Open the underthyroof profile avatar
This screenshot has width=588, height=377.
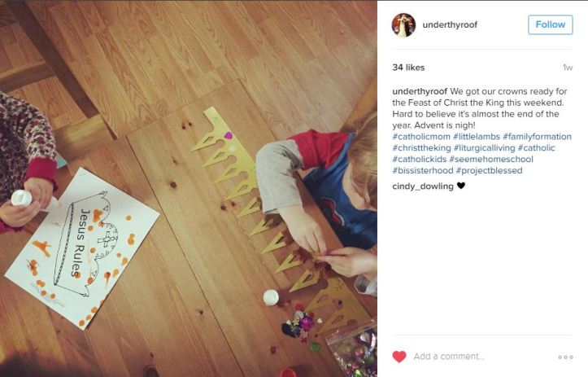(x=403, y=24)
